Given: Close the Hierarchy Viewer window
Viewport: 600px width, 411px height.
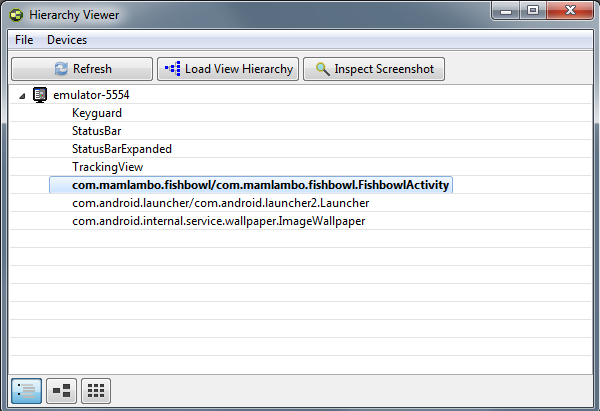Looking at the screenshot, I should 570,10.
